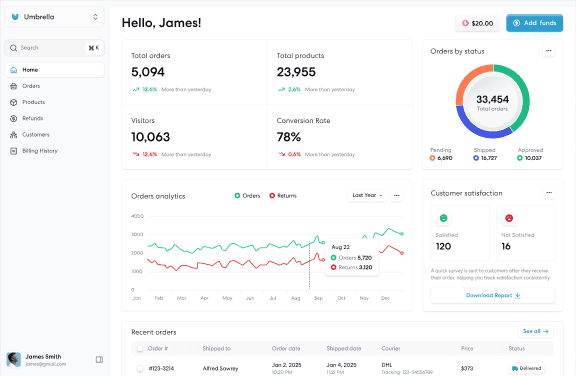Toggle the Orders series in chart legend
Screen dimensions: 576x376
(x=247, y=196)
